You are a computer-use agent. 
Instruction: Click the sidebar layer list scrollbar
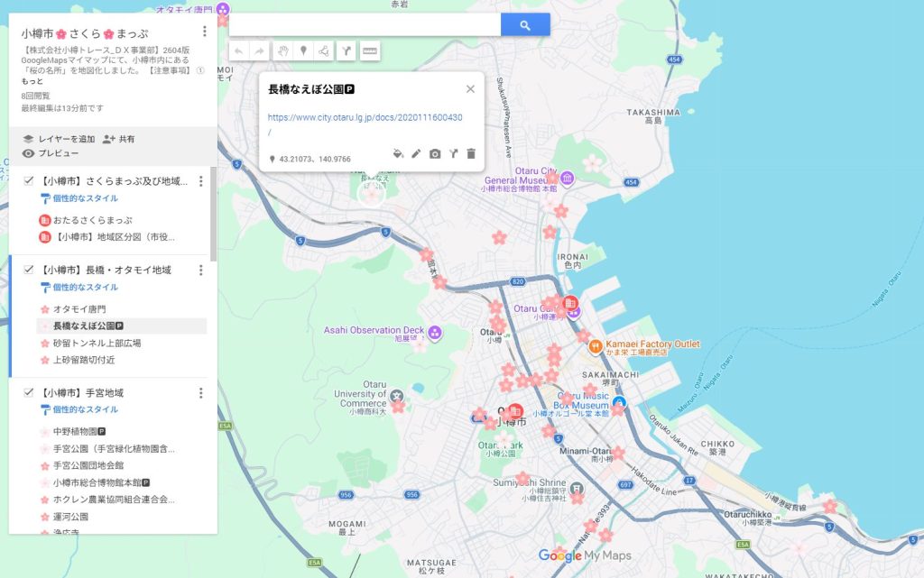pyautogui.click(x=213, y=215)
